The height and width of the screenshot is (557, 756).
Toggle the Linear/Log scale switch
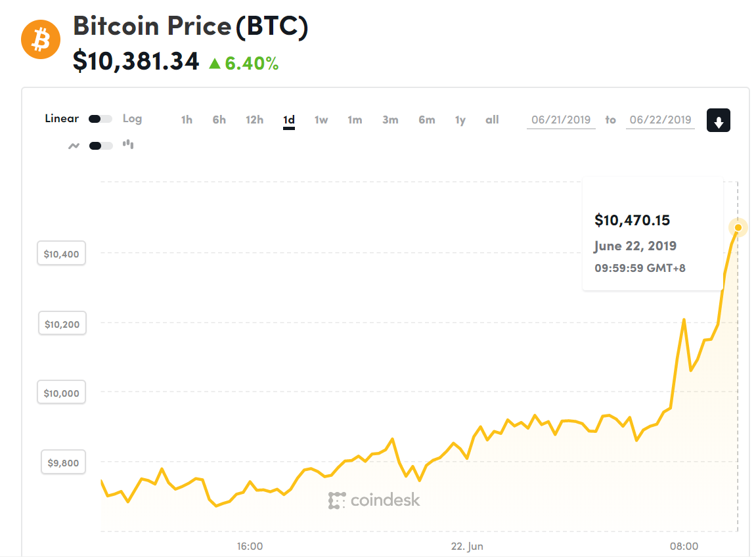click(x=100, y=119)
